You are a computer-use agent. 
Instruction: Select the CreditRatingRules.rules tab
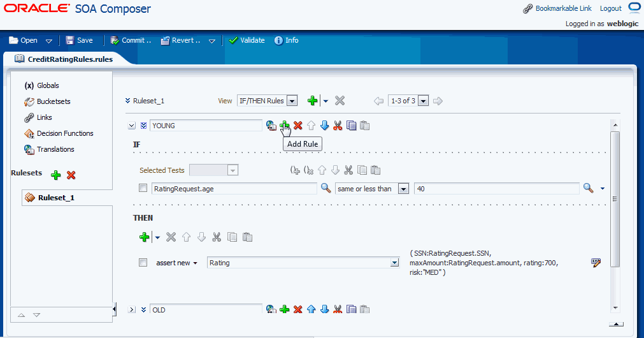[x=64, y=59]
